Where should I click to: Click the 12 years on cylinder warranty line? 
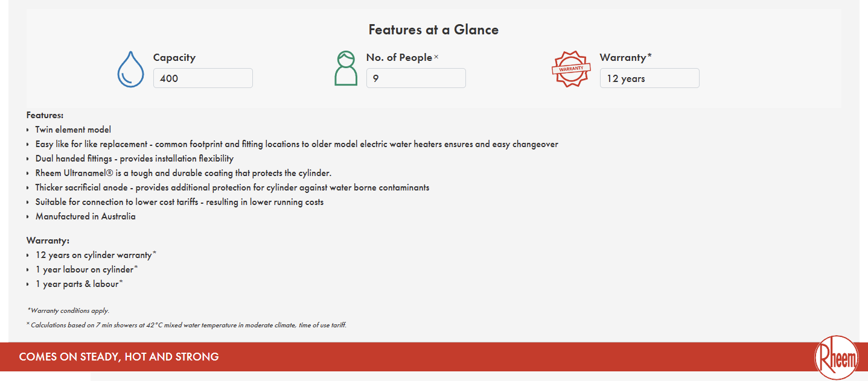pyautogui.click(x=95, y=255)
